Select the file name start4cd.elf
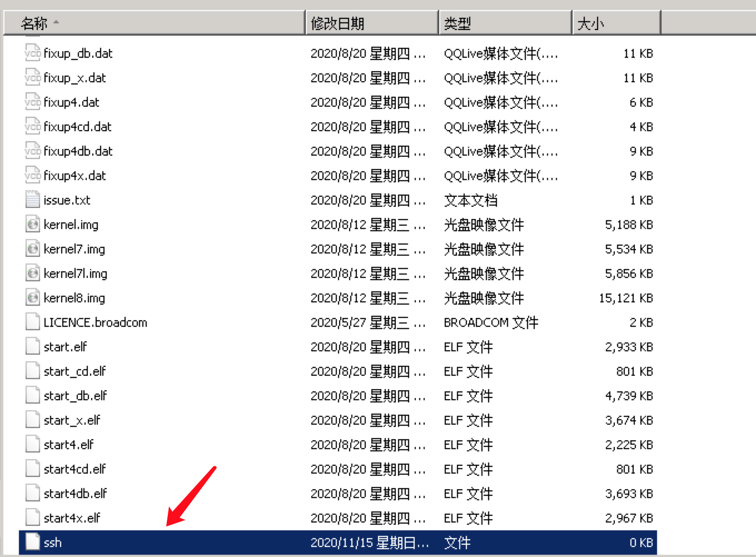Viewport: 756px width, 557px height. [74, 469]
